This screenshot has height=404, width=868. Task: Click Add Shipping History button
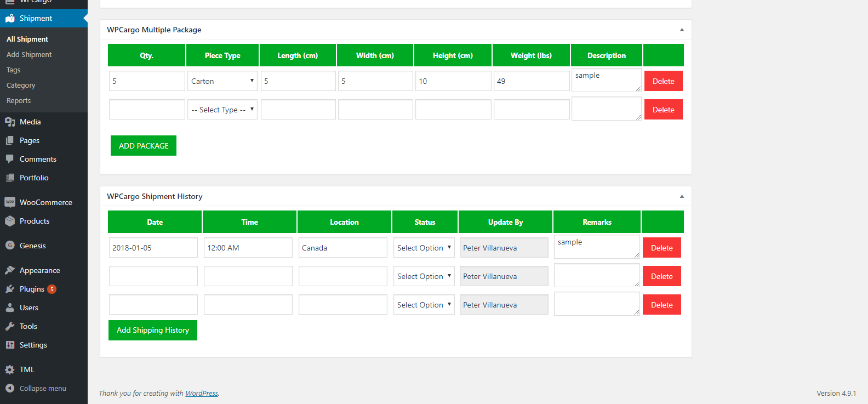153,330
